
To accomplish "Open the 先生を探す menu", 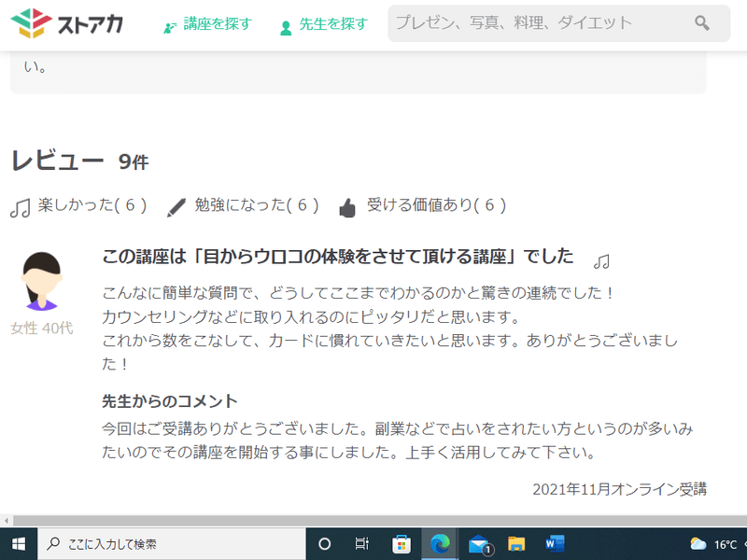I will pos(324,24).
